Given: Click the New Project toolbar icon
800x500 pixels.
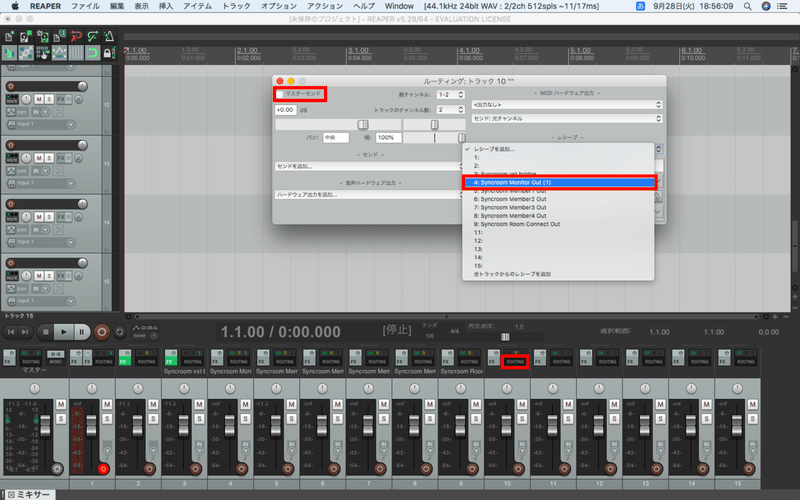Looking at the screenshot, I should [9, 36].
